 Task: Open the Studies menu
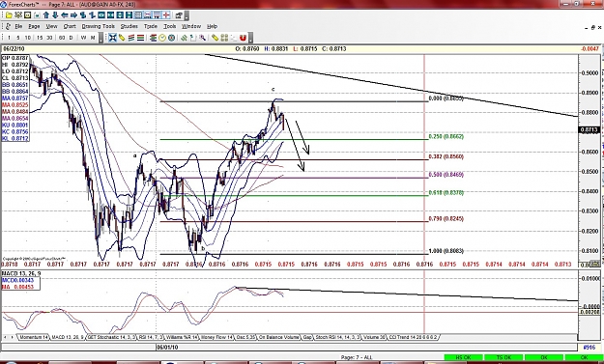click(x=129, y=26)
